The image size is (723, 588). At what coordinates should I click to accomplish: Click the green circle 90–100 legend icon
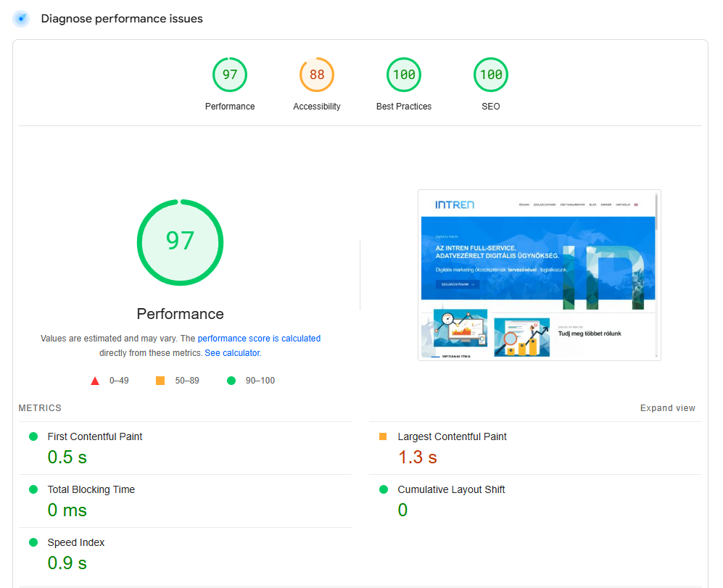pos(231,381)
